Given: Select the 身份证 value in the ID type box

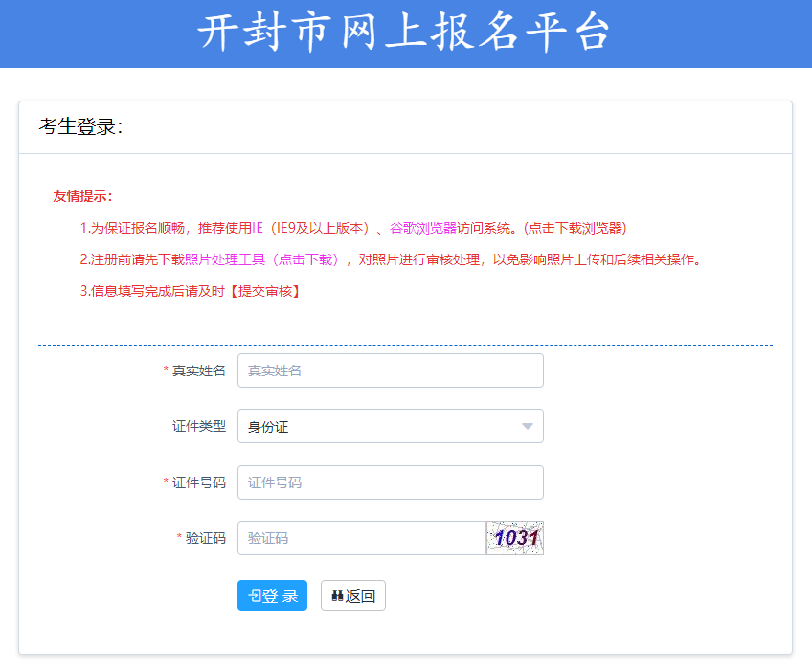Looking at the screenshot, I should click(x=269, y=427).
